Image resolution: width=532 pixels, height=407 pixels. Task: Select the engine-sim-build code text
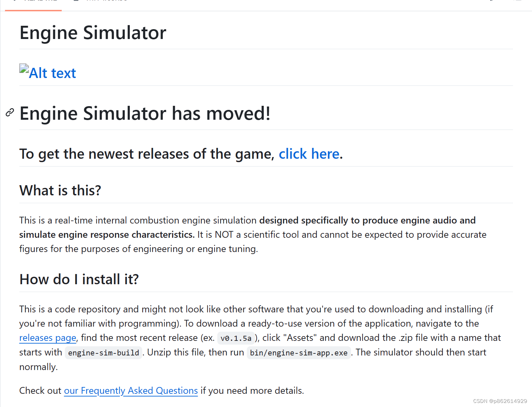point(103,353)
